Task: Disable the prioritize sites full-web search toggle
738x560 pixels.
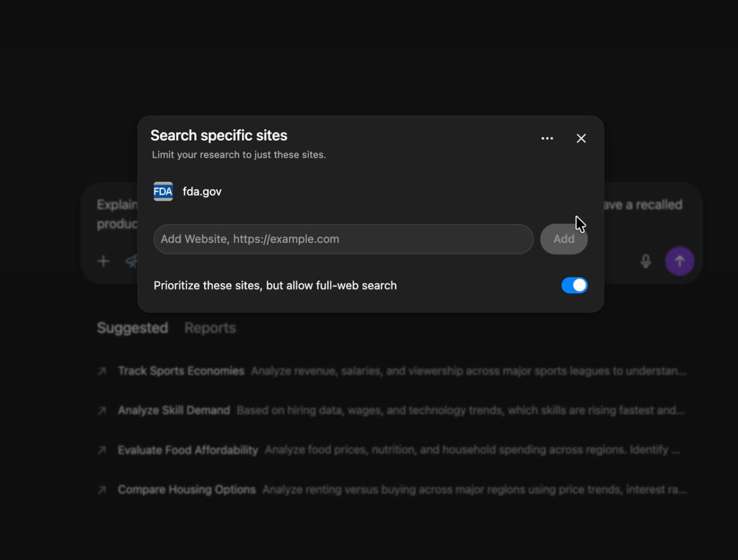Action: click(574, 285)
